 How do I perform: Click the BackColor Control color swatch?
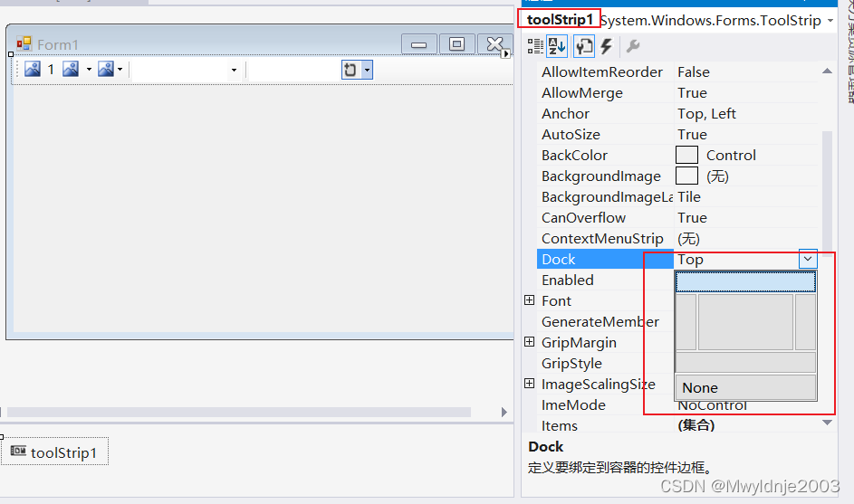(x=686, y=155)
